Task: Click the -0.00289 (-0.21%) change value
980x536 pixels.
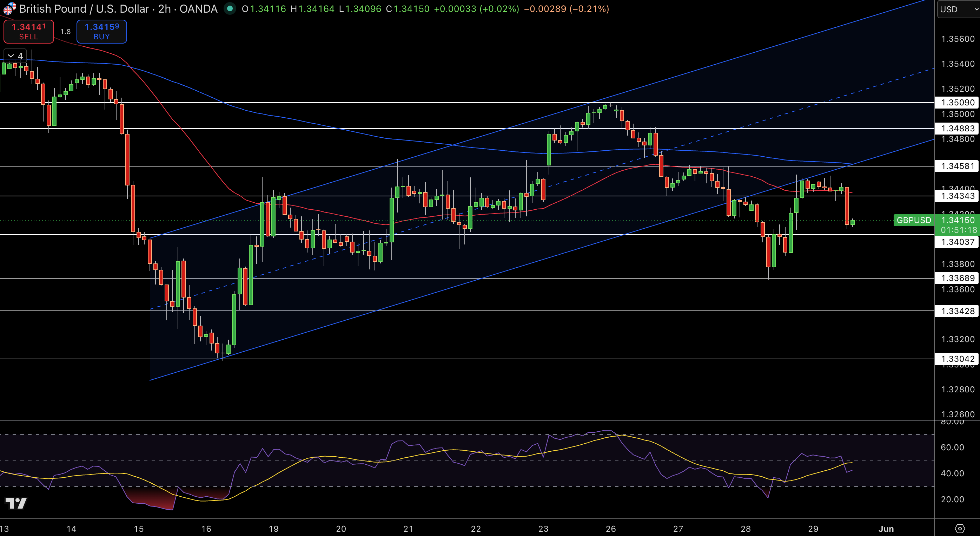Action: 567,9
